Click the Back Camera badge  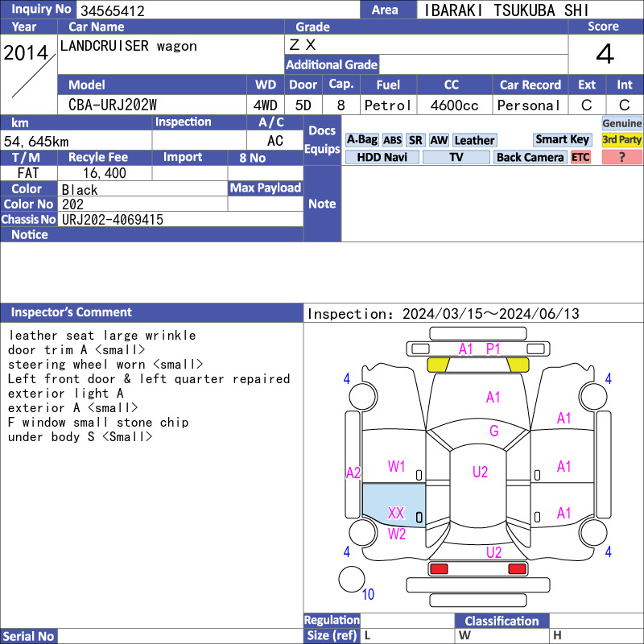tap(530, 158)
